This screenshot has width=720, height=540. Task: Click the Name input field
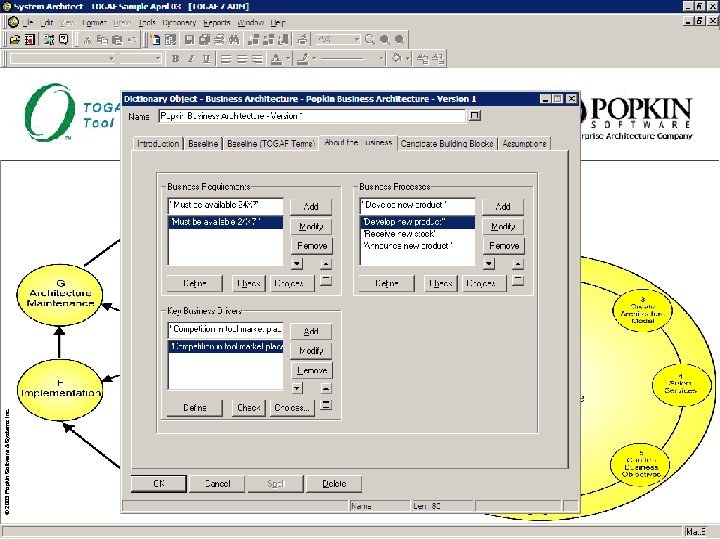(312, 116)
